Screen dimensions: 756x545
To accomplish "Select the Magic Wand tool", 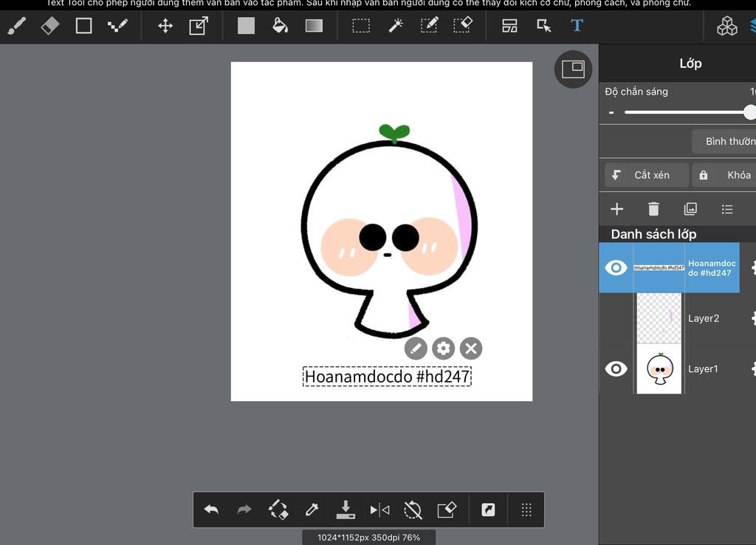I will pyautogui.click(x=396, y=26).
